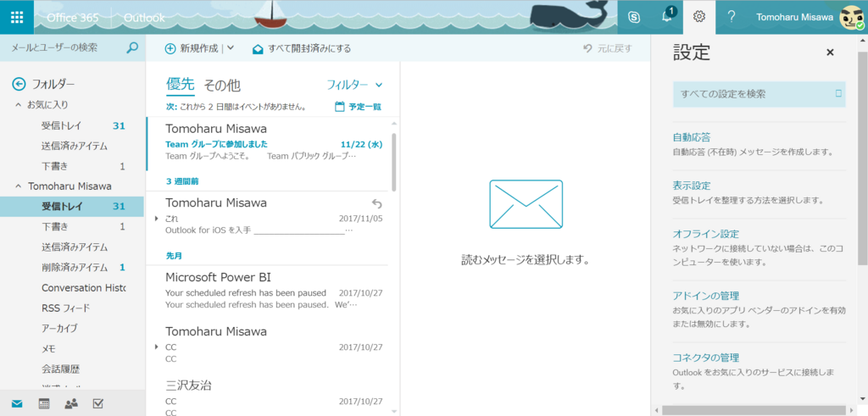
Task: Click the back arrow beside フォルダー
Action: tap(19, 84)
